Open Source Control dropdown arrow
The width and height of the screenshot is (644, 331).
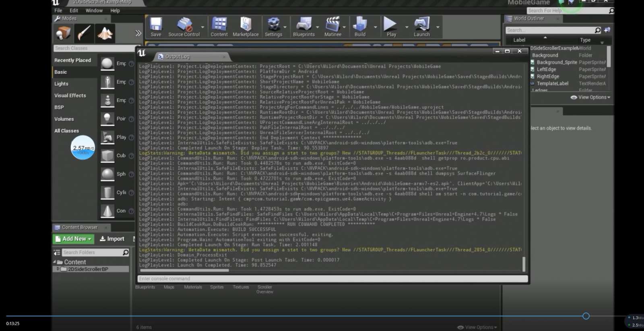click(x=202, y=27)
